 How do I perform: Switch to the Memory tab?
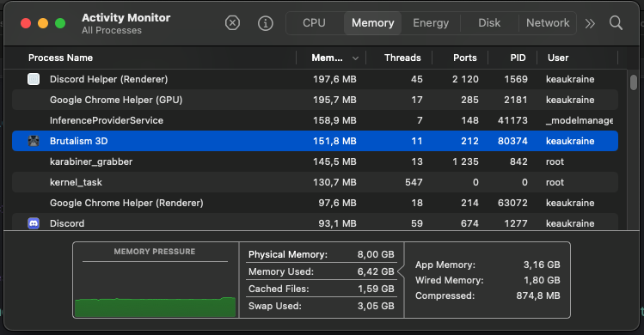372,23
